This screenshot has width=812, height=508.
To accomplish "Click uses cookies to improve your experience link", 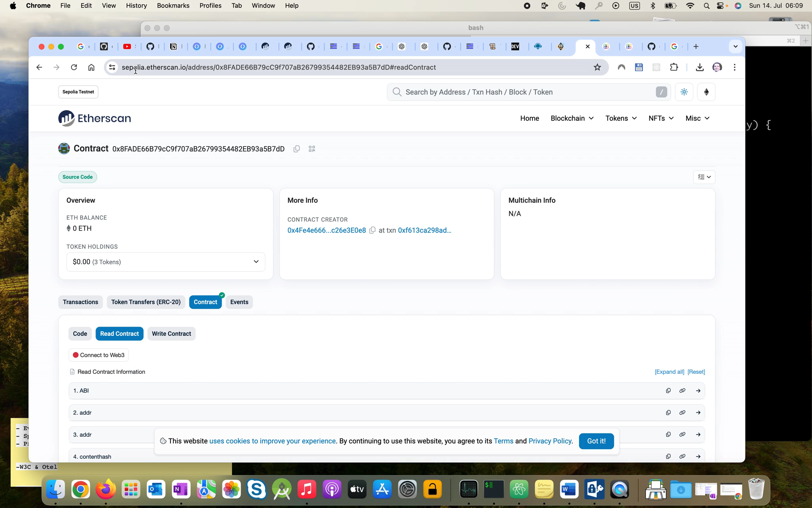I will pyautogui.click(x=272, y=441).
